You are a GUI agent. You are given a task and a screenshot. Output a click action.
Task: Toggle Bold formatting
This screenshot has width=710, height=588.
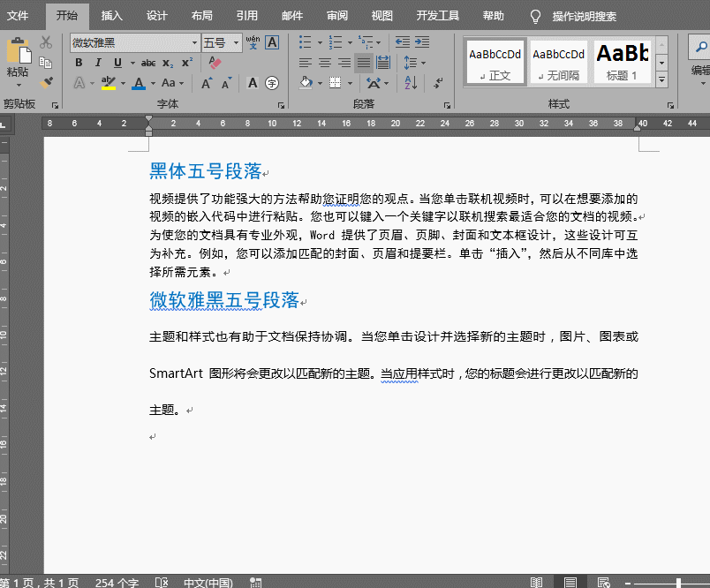79,63
